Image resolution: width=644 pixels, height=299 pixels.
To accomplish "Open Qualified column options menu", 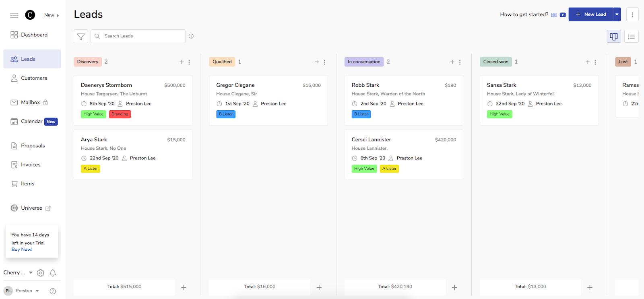I will coord(324,62).
